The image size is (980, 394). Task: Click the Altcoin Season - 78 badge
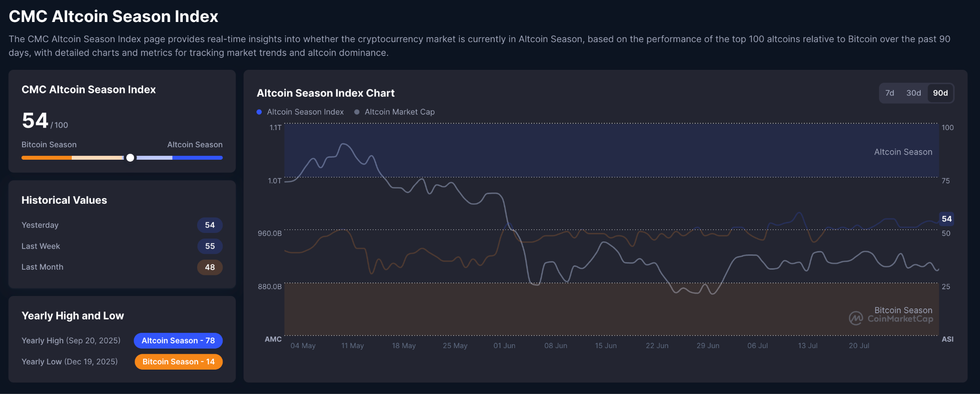(x=178, y=340)
